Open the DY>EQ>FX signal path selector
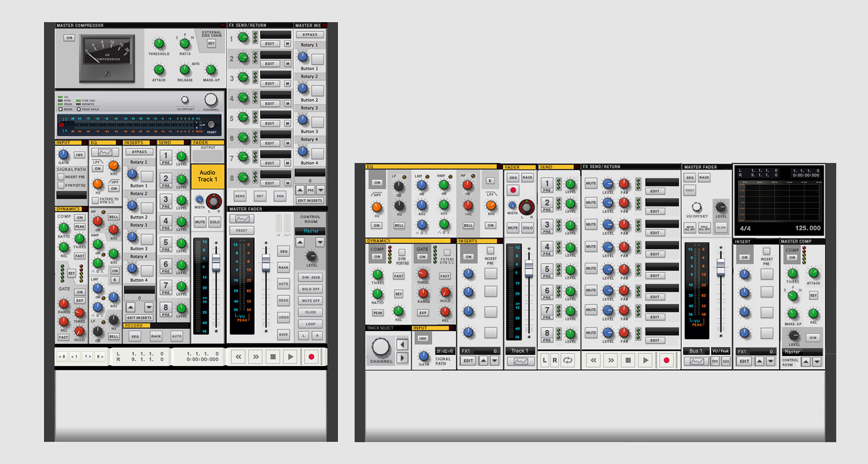This screenshot has height=464, width=868. 445,351
